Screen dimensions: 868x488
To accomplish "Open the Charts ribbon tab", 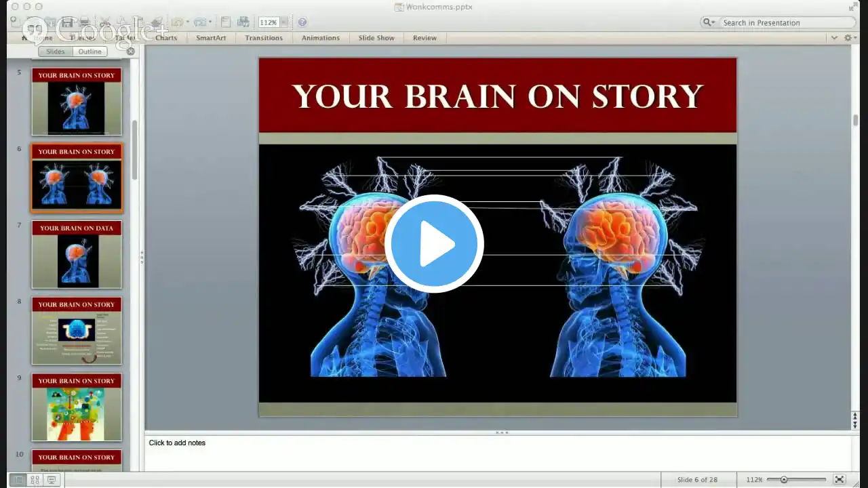I will (166, 38).
